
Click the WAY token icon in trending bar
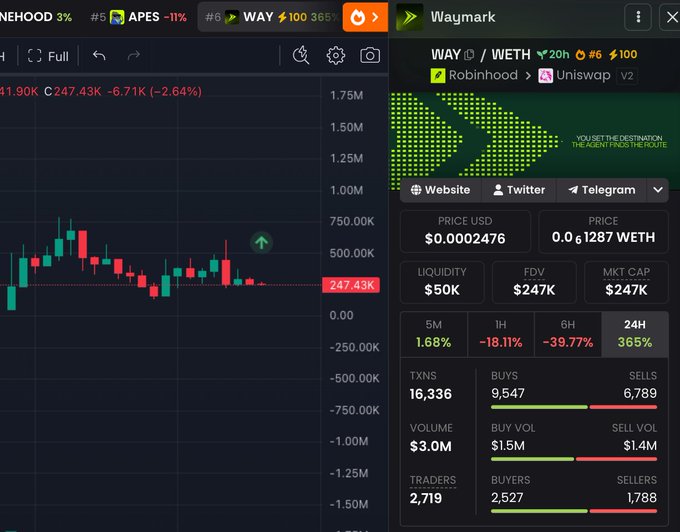click(x=232, y=17)
